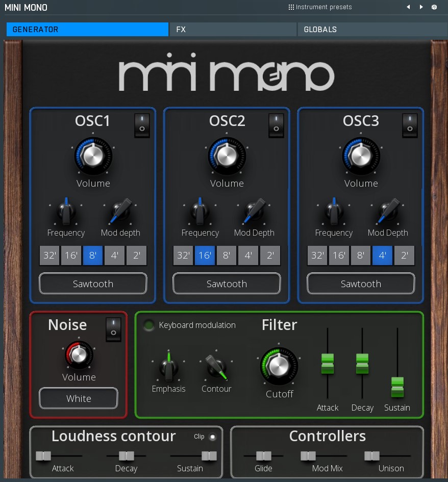Click the Loudness contour Sustain slider handle

click(x=209, y=456)
